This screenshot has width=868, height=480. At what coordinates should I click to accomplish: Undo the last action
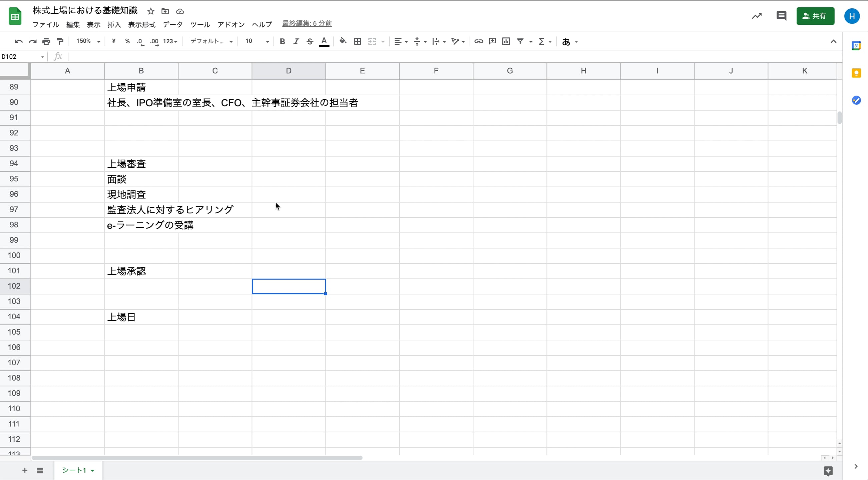(x=18, y=41)
